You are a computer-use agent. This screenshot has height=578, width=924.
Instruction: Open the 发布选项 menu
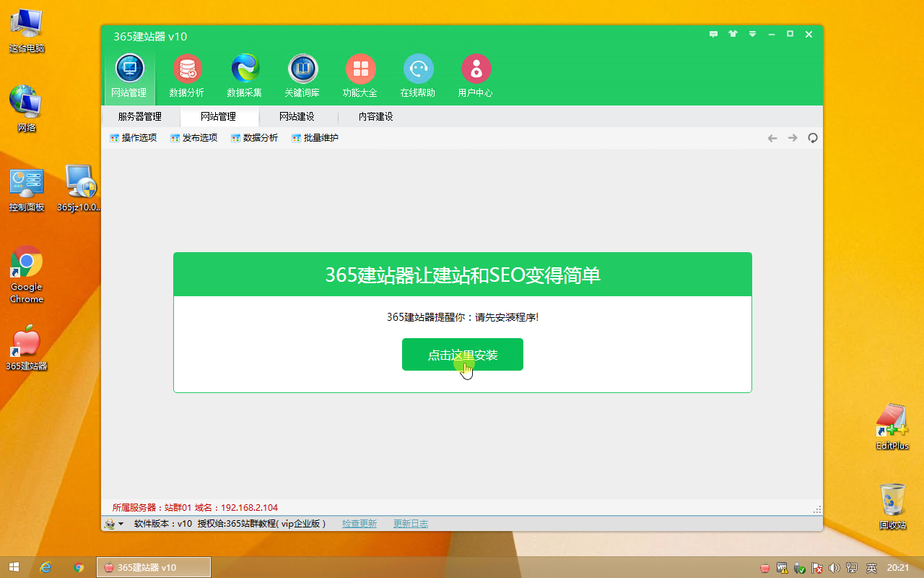(194, 138)
